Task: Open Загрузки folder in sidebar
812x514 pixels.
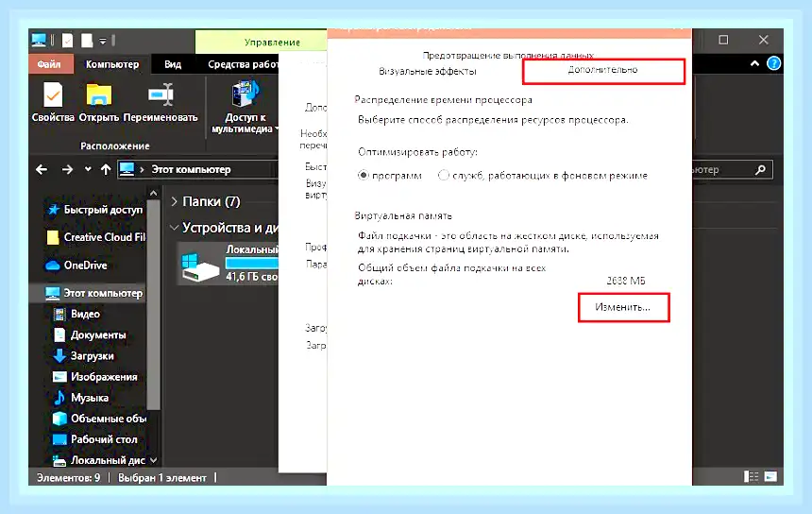Action: pos(83,356)
